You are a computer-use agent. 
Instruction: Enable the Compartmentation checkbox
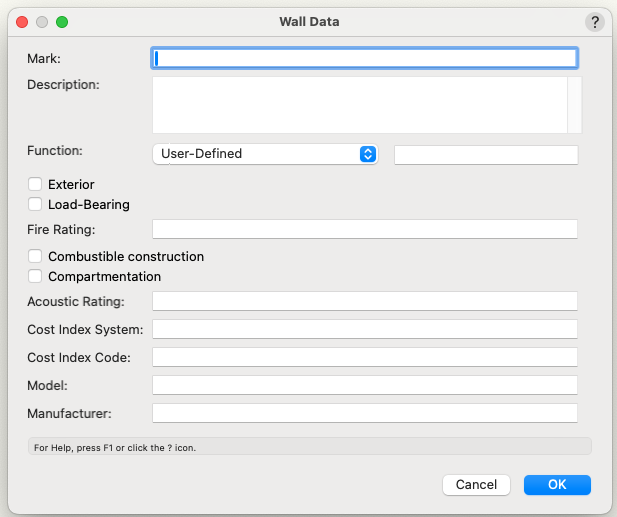coord(36,276)
